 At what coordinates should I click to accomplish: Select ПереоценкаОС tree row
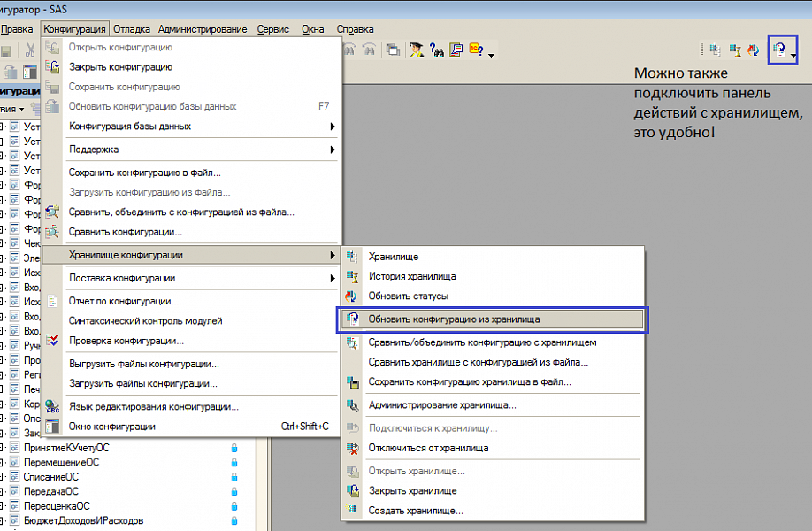point(57,506)
